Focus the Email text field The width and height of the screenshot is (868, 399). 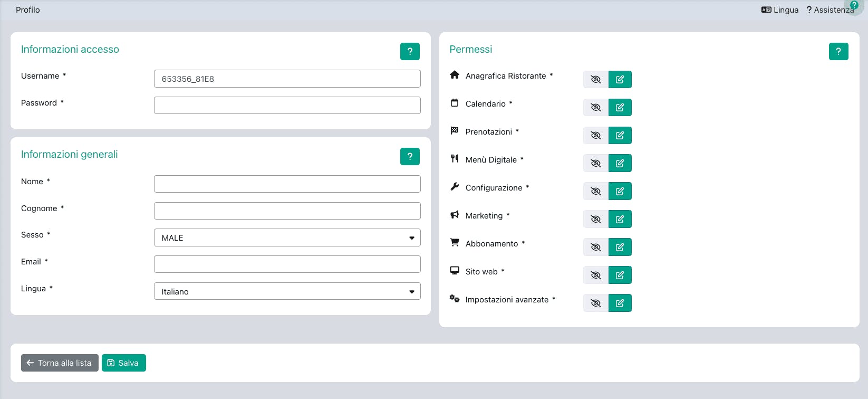point(287,264)
